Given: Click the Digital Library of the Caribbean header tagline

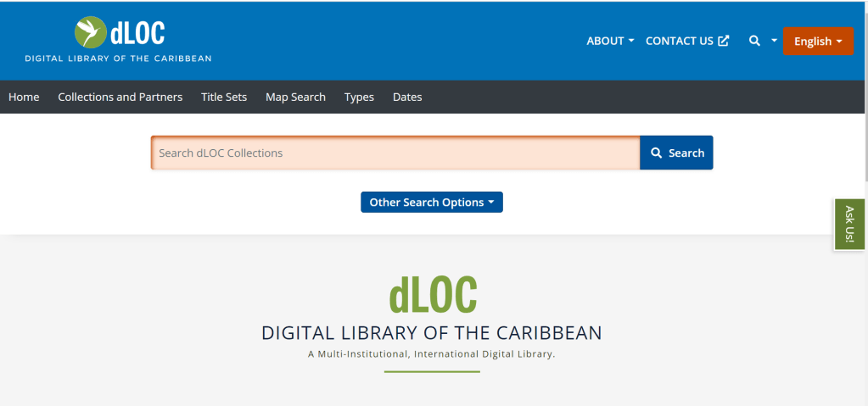Looking at the screenshot, I should pyautogui.click(x=118, y=58).
